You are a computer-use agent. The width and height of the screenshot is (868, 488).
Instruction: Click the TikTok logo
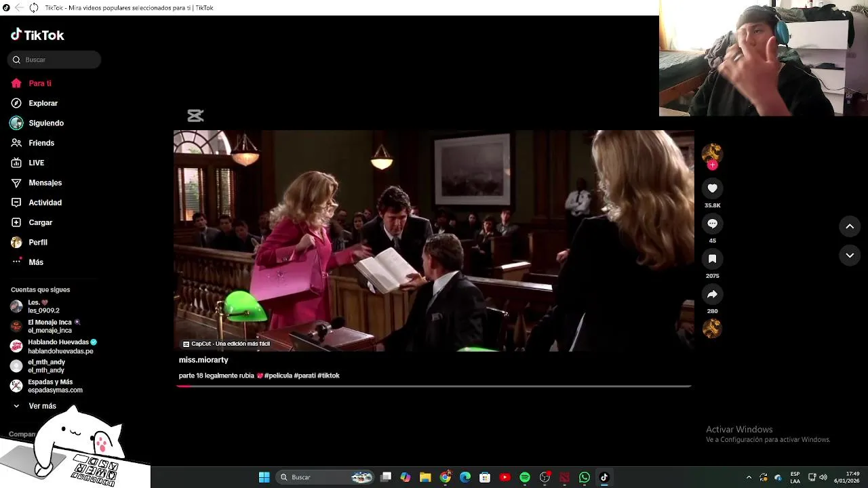click(x=37, y=35)
